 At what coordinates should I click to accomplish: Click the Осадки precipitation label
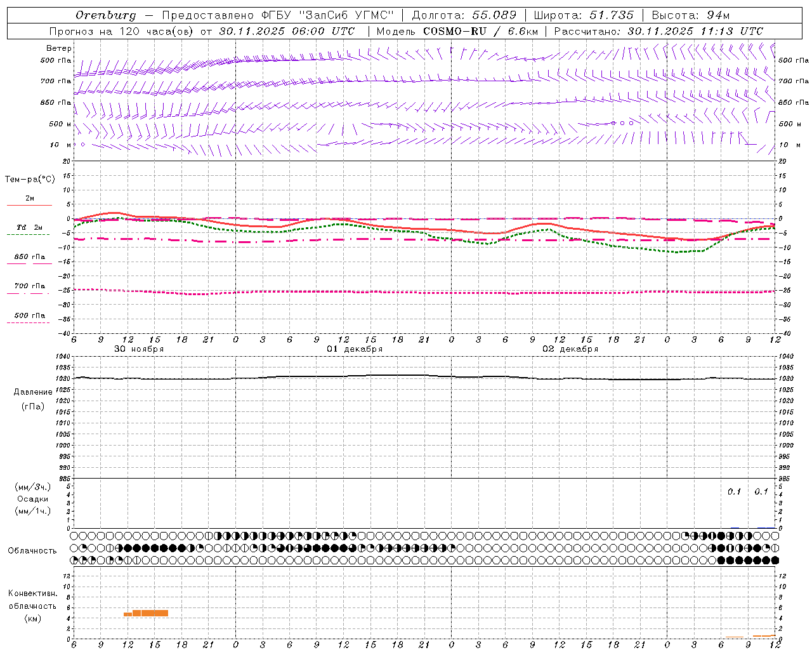click(x=33, y=499)
